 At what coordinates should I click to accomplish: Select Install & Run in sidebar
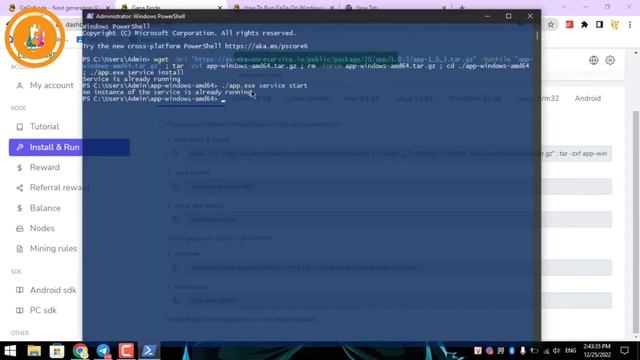pos(69,147)
